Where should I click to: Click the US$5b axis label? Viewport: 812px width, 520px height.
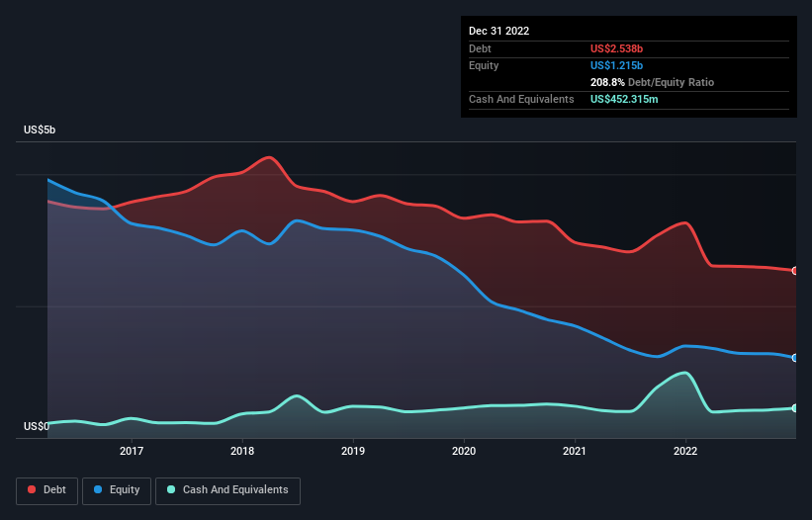(40, 130)
